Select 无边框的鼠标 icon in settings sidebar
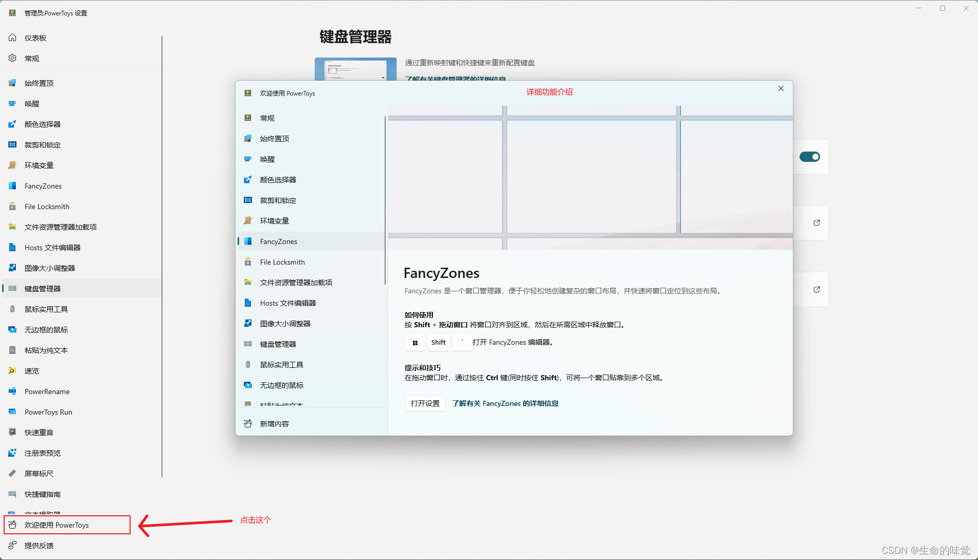The height and width of the screenshot is (560, 978). [x=12, y=329]
